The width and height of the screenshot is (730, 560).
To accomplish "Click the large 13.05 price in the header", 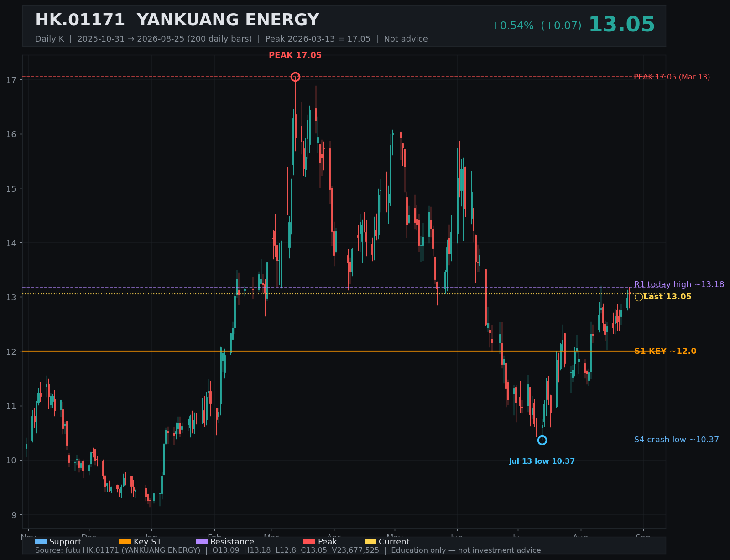I will click(621, 25).
